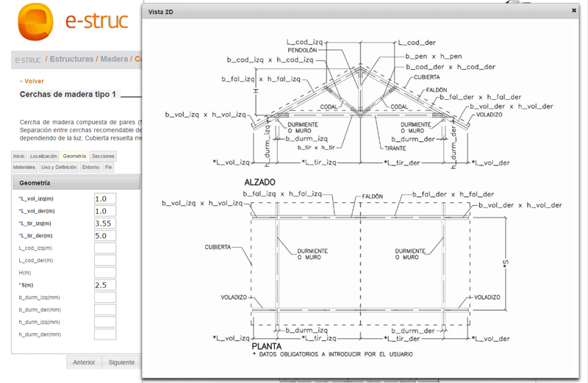Go to the Materiales tab
588x383 pixels.
click(24, 168)
